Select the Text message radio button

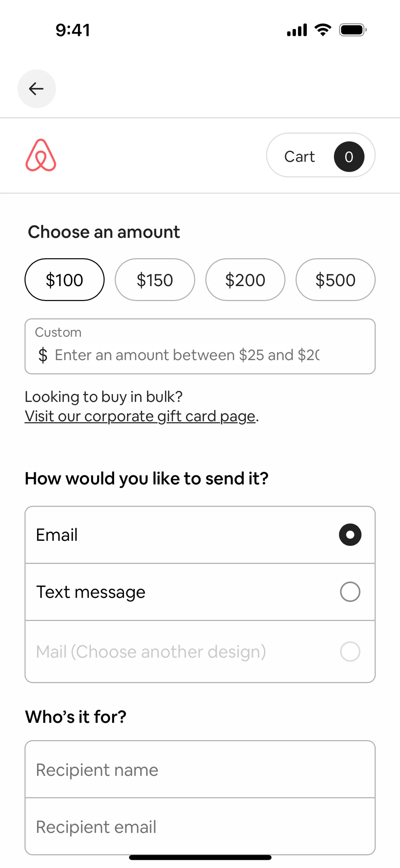pyautogui.click(x=350, y=592)
